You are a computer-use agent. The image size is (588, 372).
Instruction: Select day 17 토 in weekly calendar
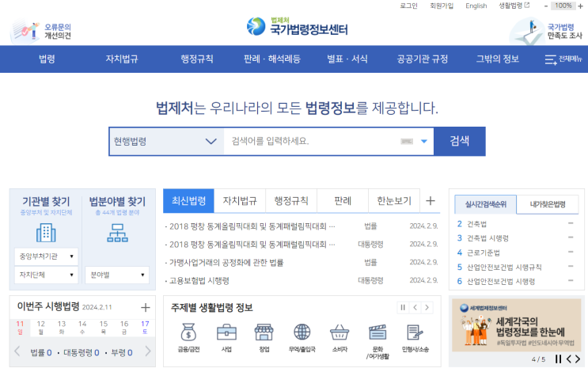pyautogui.click(x=145, y=327)
